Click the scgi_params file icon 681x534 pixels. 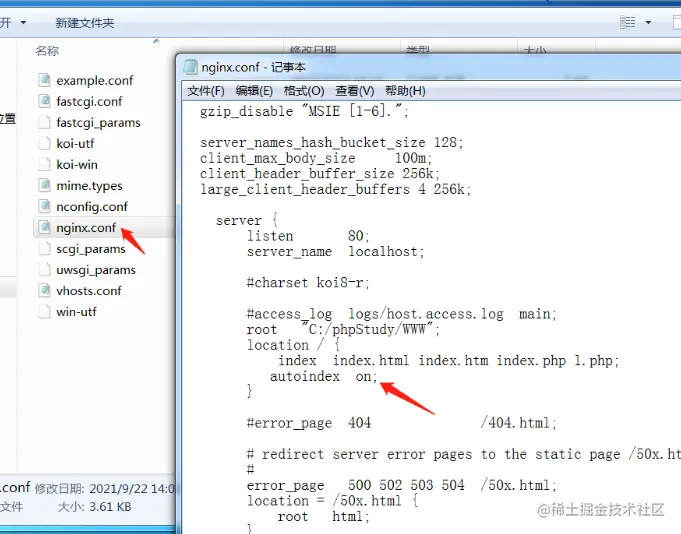44,249
